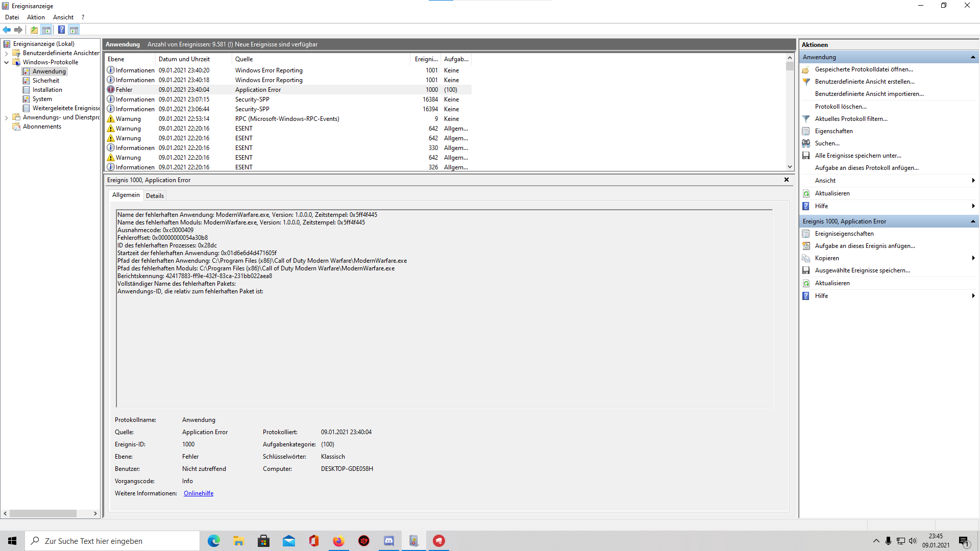Click the blue help toolbar icon
Screen dimensions: 980x551
[61, 30]
